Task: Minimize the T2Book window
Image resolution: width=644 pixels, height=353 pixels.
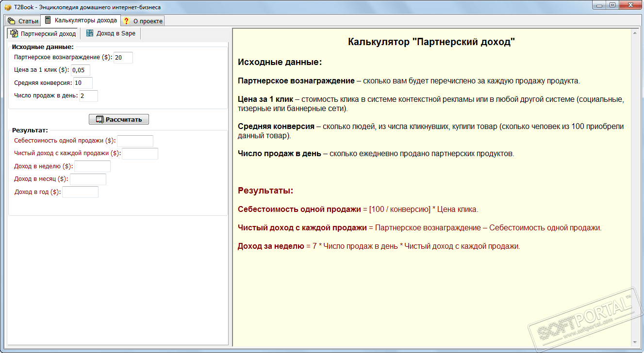Action: point(600,5)
